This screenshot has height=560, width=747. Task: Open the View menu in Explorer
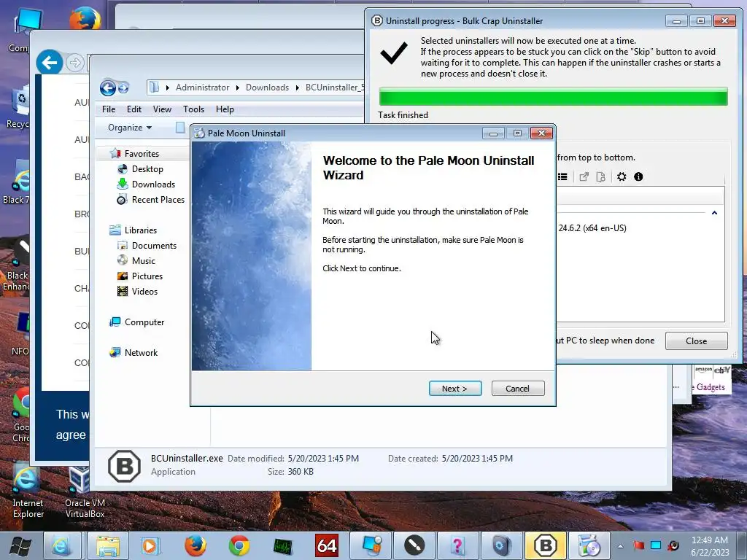[x=162, y=109]
